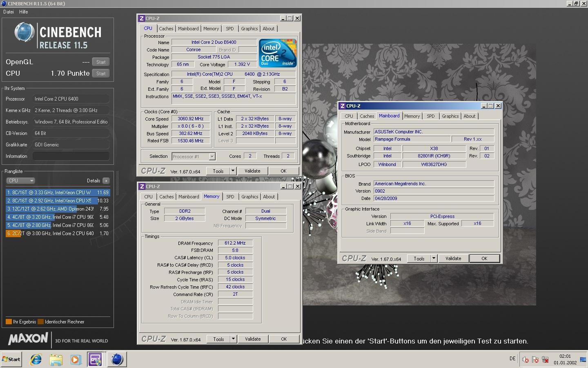Open About tab in CPU window

coord(269,29)
